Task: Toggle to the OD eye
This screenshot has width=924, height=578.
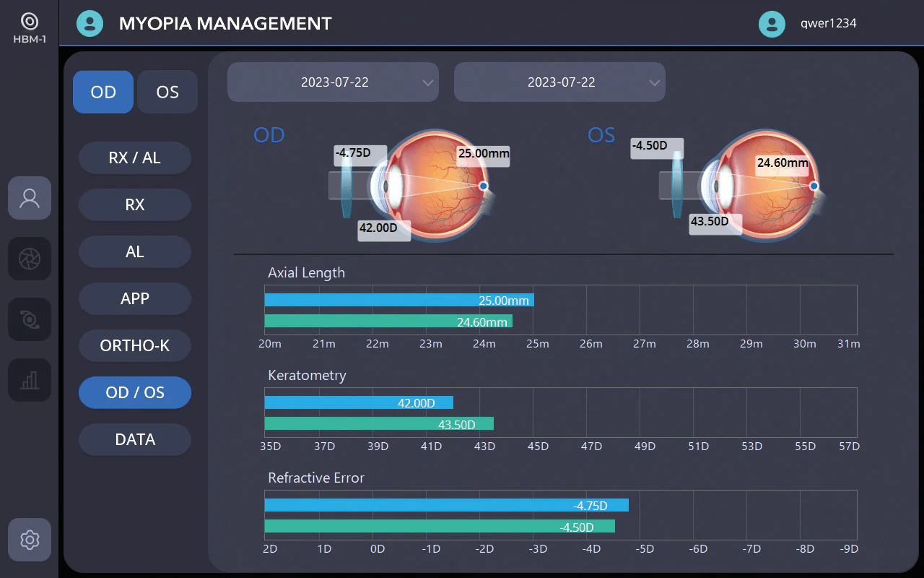Action: coord(103,92)
